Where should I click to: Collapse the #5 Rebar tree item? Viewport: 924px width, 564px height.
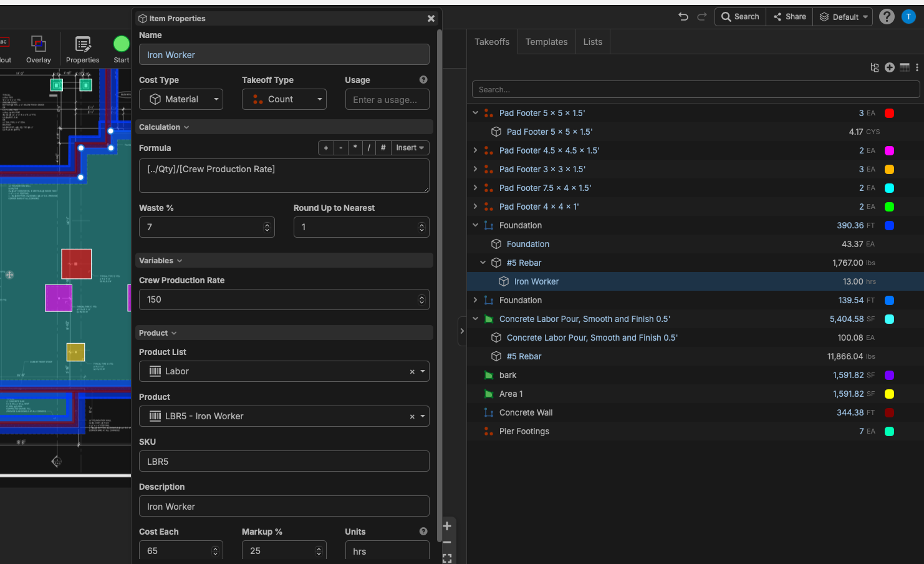coord(483,263)
